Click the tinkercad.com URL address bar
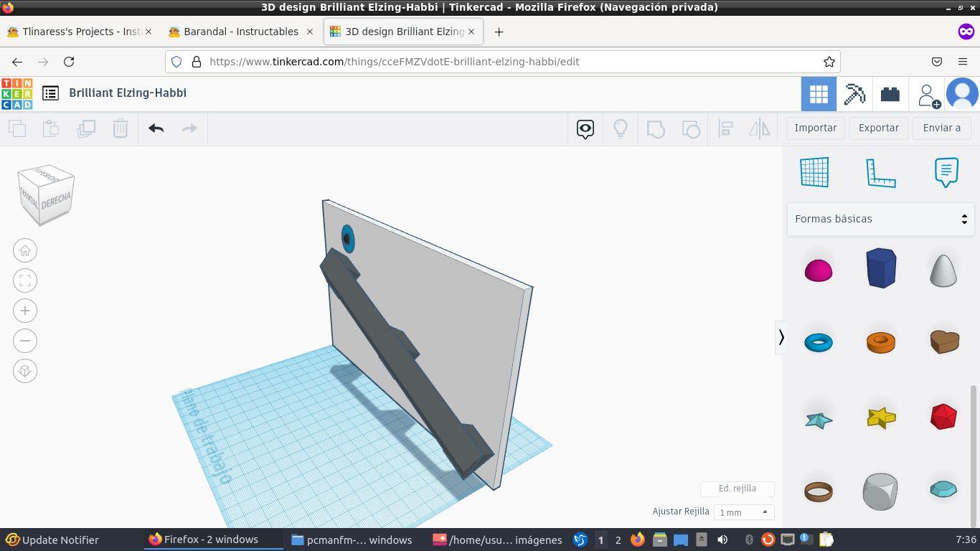Image resolution: width=980 pixels, height=551 pixels. 502,62
